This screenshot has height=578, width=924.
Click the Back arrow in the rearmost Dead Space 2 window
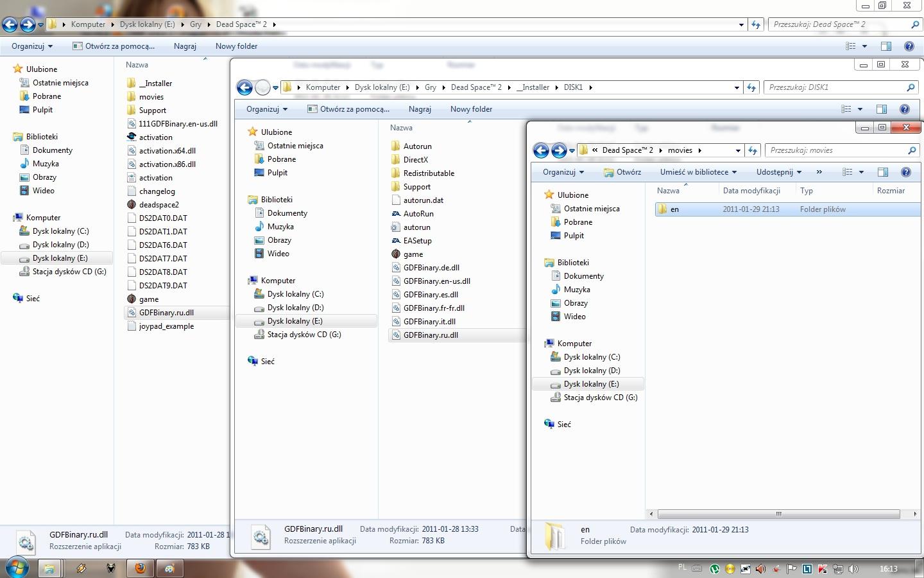tap(10, 24)
